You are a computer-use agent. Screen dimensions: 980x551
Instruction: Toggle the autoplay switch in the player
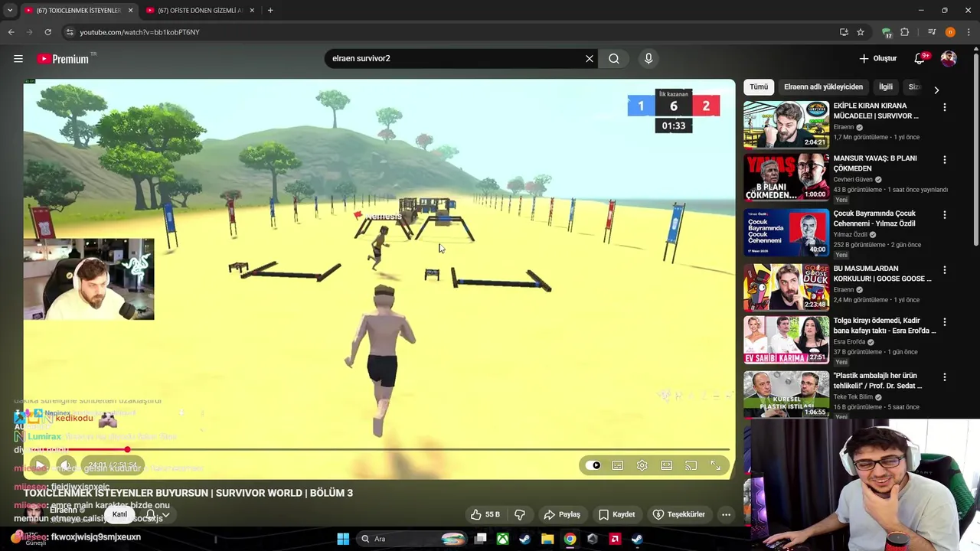[x=593, y=465]
